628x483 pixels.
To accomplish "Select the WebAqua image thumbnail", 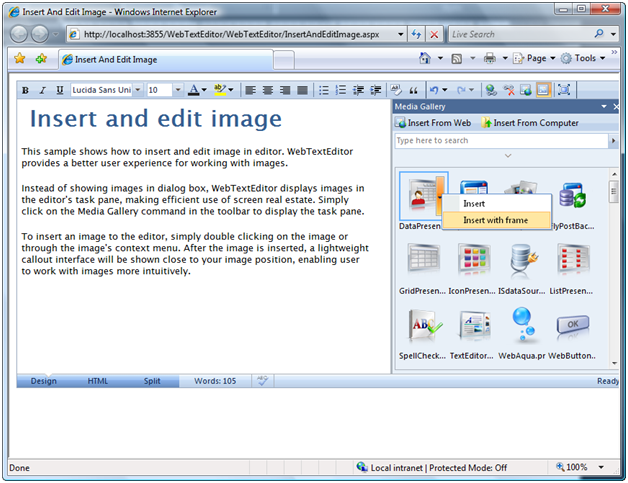I will click(520, 326).
